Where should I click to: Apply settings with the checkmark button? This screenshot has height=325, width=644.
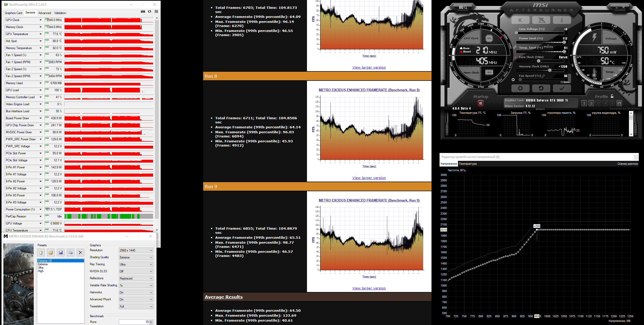(x=562, y=88)
